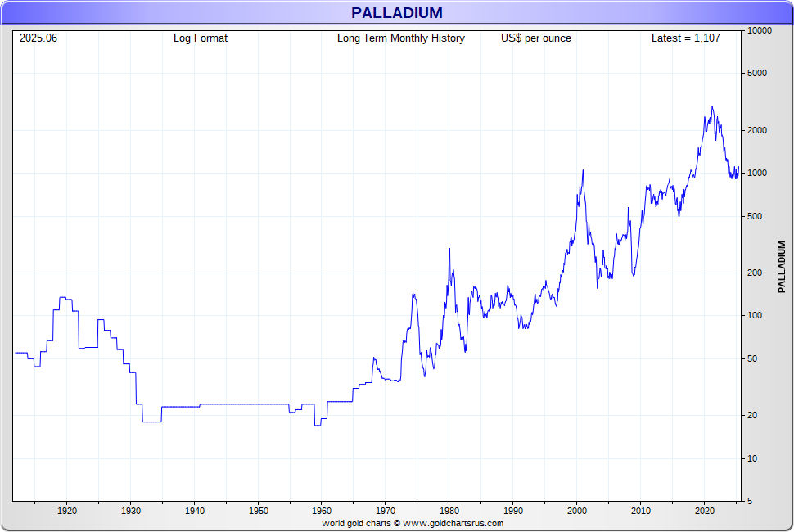Image resolution: width=794 pixels, height=532 pixels.
Task: Click the 10000 y-axis label
Action: point(760,31)
